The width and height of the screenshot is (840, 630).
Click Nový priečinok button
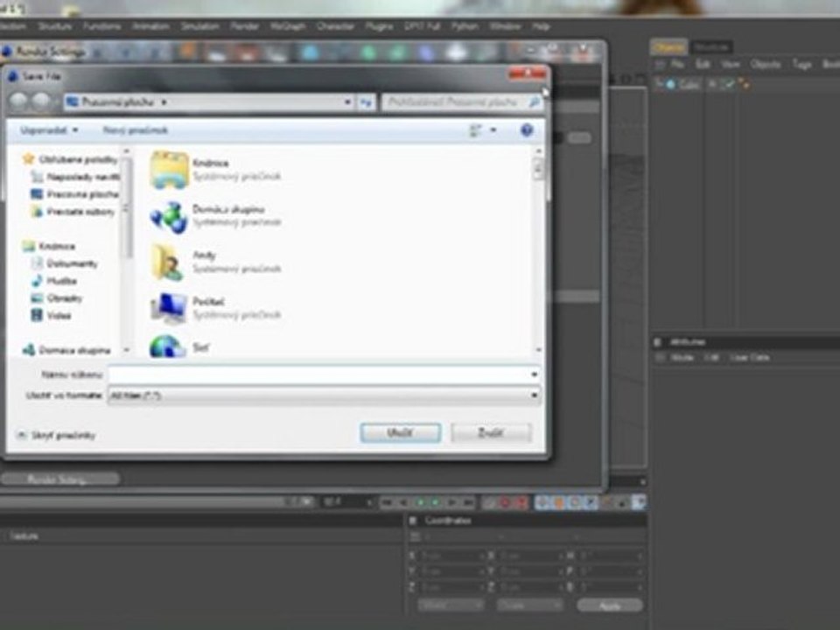tap(135, 130)
